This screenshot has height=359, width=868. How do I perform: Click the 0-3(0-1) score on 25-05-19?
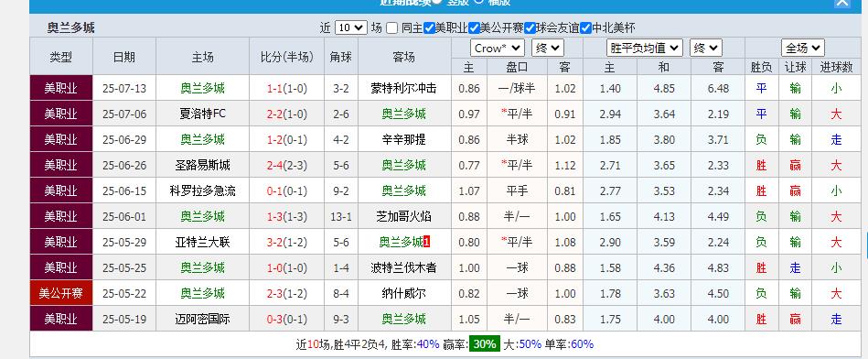tap(287, 319)
